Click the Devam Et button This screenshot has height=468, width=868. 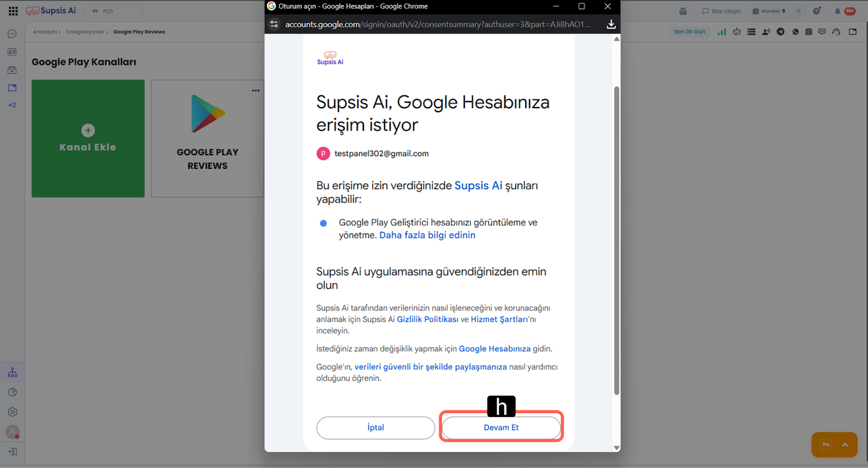501,427
